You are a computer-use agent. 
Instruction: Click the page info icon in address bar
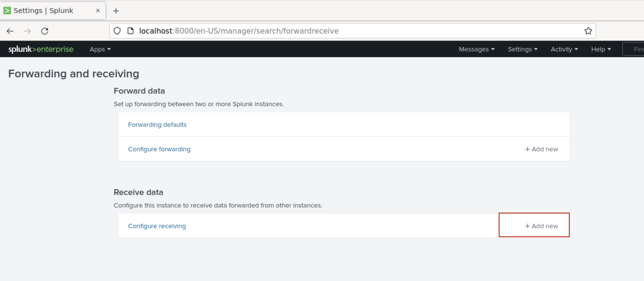point(131,31)
